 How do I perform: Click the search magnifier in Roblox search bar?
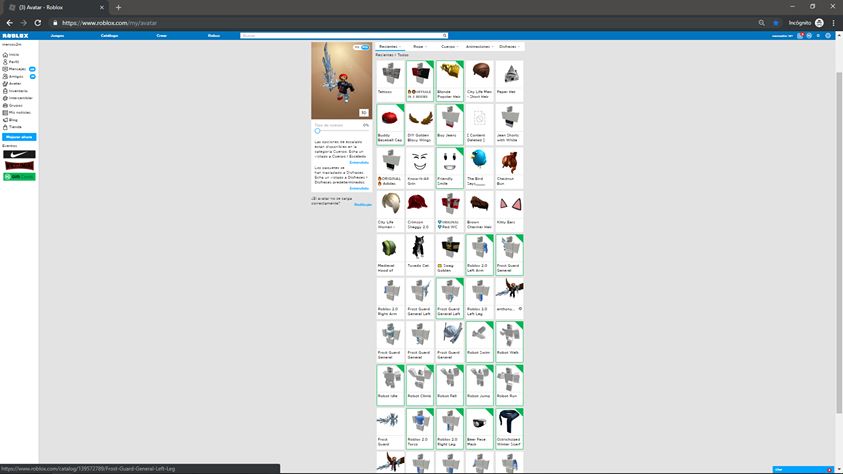click(445, 35)
